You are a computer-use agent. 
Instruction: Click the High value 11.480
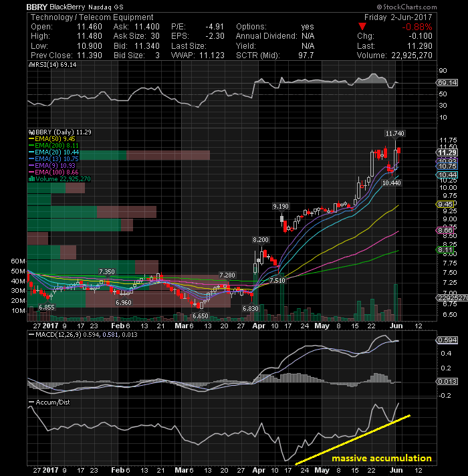tap(89, 36)
